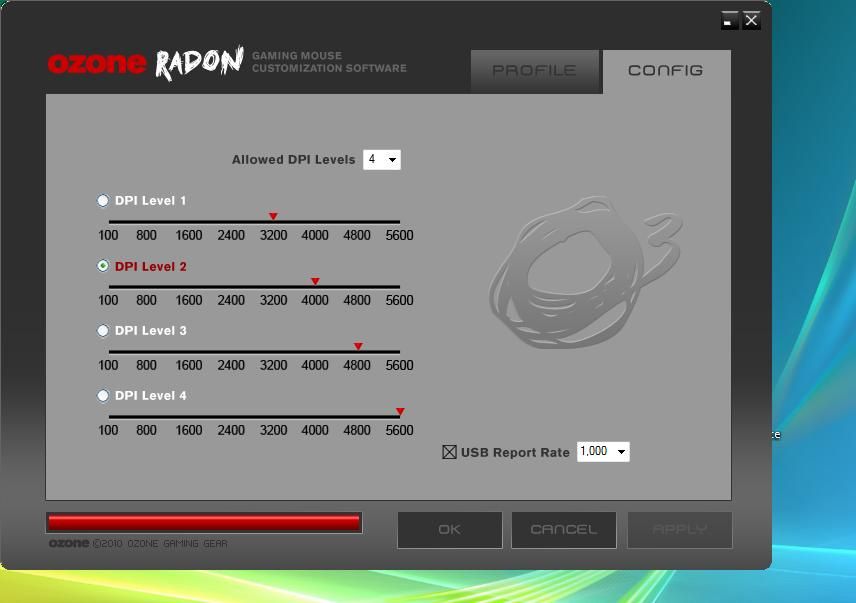Screen dimensions: 856x603
Task: Click 800 on the DPI Level 2 scale
Action: click(146, 300)
